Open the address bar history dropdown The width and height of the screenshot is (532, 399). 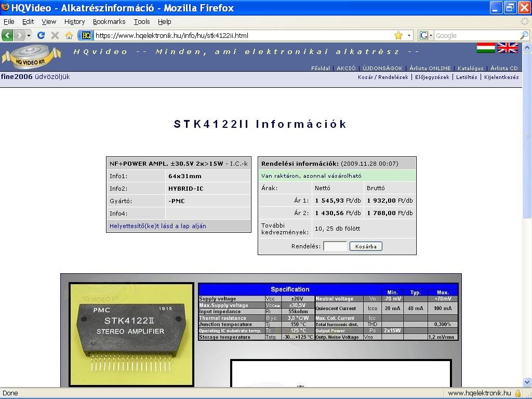(409, 35)
